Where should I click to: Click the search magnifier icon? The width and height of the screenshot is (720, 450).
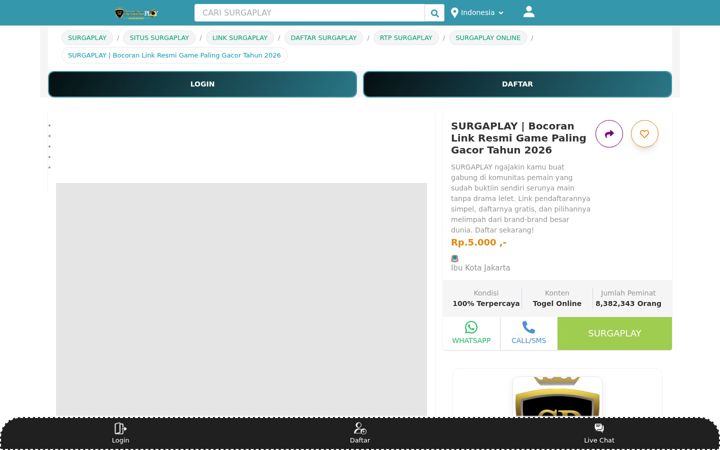(434, 13)
